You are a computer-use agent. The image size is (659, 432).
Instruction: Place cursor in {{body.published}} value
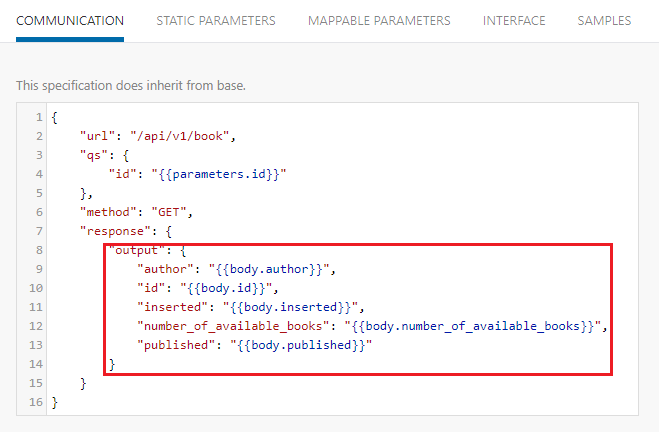pos(301,345)
